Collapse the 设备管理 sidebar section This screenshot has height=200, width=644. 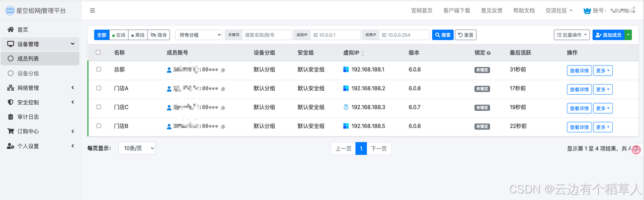pos(40,44)
